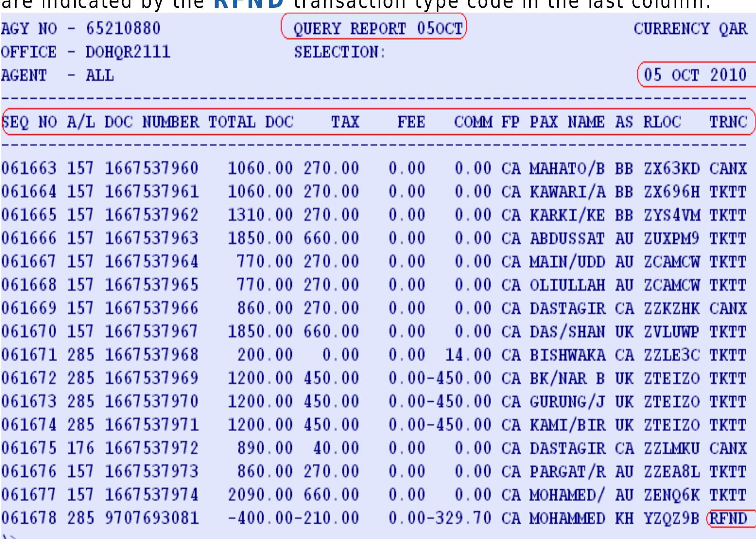
Task: Click the 14.00 commission value
Action: pos(468,355)
